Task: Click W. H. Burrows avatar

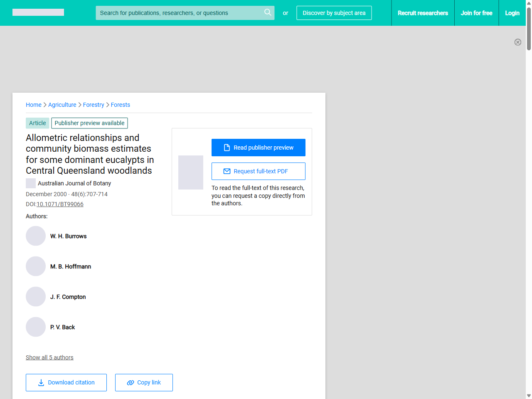Action: coord(36,236)
